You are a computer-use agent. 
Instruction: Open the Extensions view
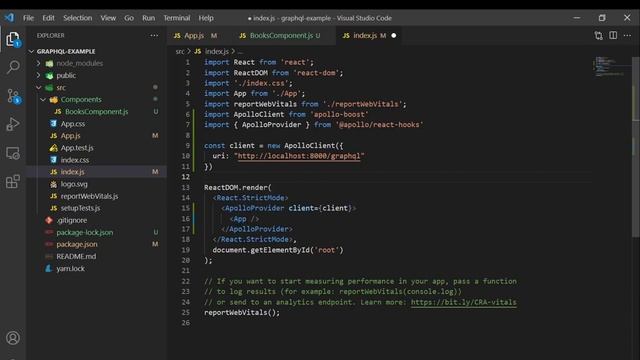click(x=13, y=182)
